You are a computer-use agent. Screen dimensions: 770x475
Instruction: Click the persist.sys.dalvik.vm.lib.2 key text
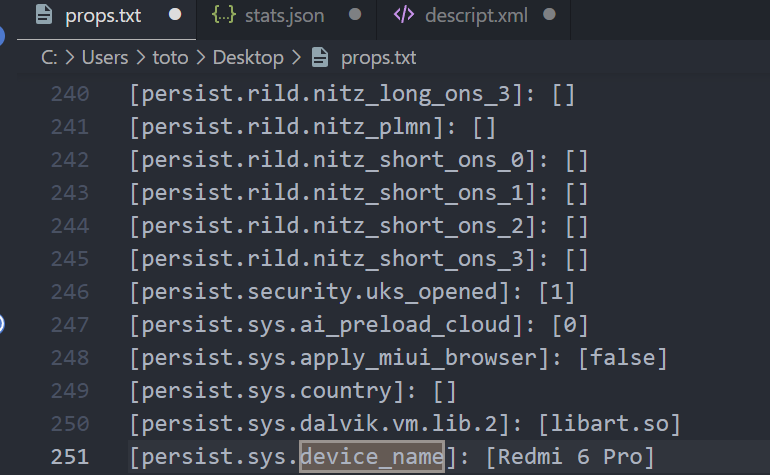[x=319, y=423]
